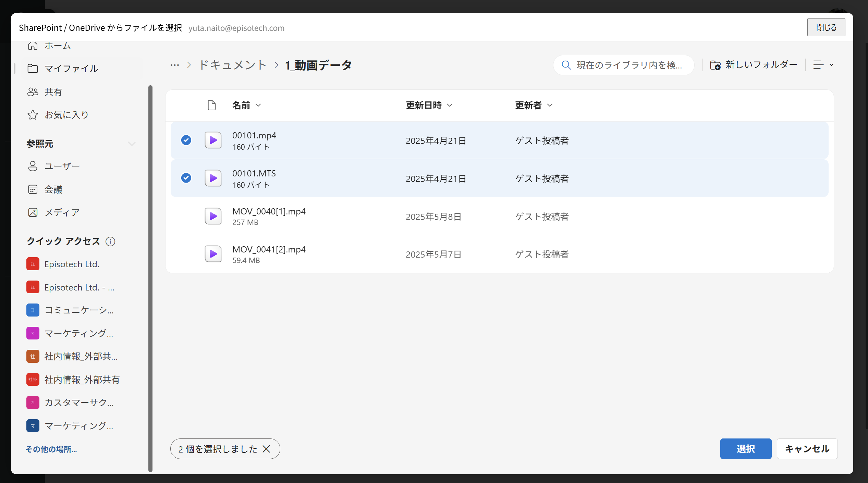Click the マイファイル folder icon
Screen dimensions: 868x483
tap(33, 69)
